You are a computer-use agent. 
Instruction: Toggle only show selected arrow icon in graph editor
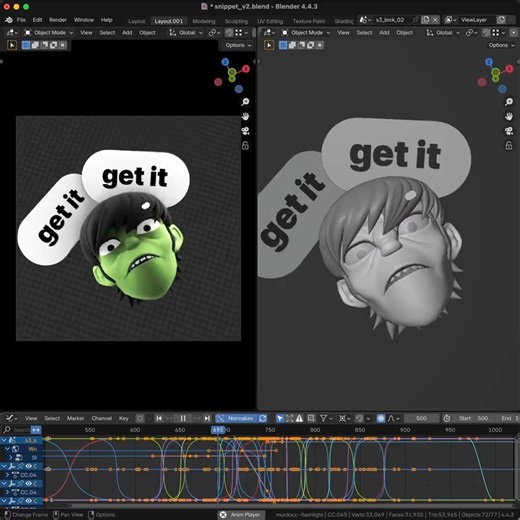pos(280,418)
